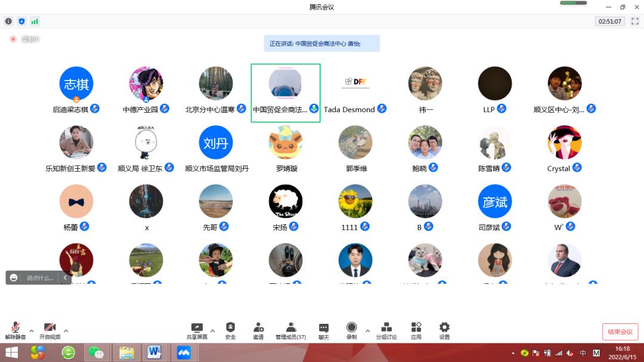This screenshot has width=644, height=362.
Task: Click the red 结束会议 button
Action: 620,332
